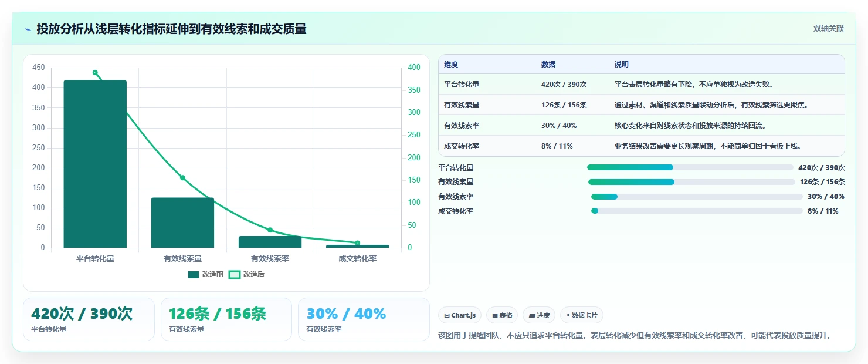Click the x-axis label 有效线索量

click(x=182, y=258)
